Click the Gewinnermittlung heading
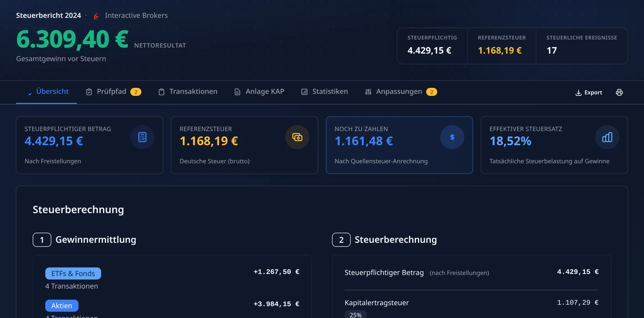644x318 pixels. 96,240
